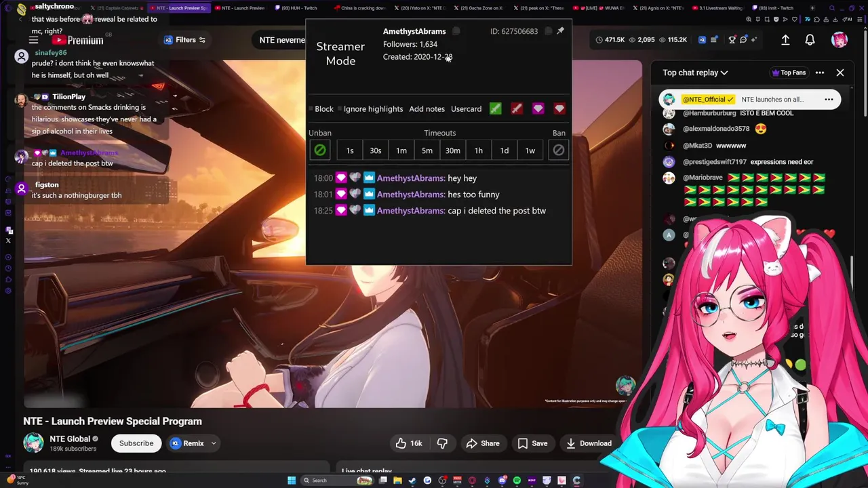The image size is (868, 488).
Task: Apply 5m timeout
Action: (427, 150)
